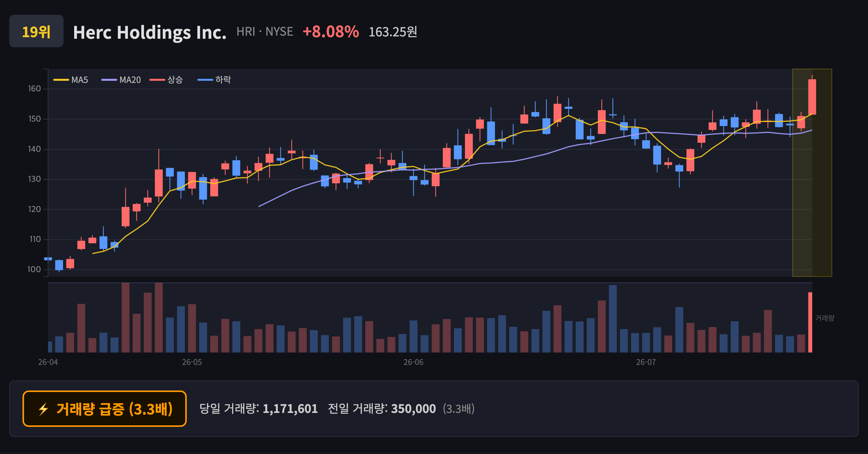
Task: Click the HRI · NYSE ticker label
Action: pyautogui.click(x=265, y=32)
